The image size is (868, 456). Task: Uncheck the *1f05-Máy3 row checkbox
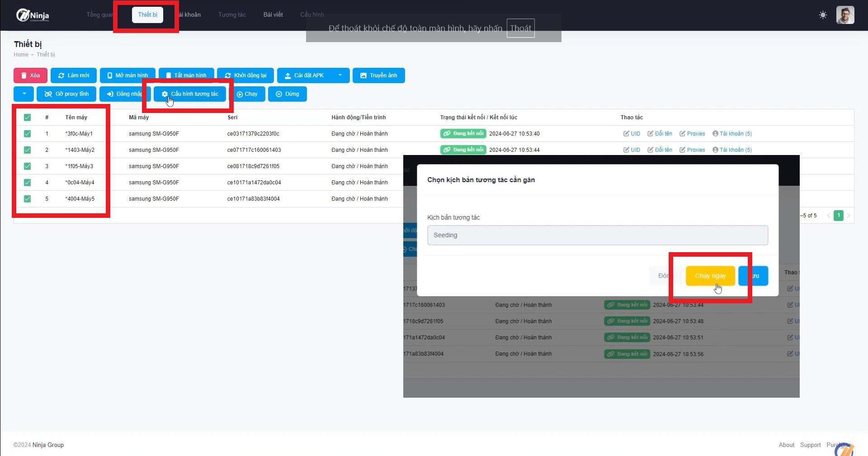tap(27, 166)
